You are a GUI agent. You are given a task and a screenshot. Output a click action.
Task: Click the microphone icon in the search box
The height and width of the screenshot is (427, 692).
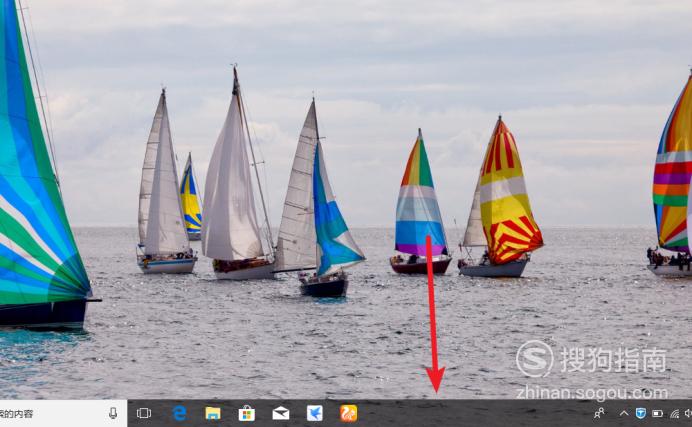pyautogui.click(x=113, y=413)
